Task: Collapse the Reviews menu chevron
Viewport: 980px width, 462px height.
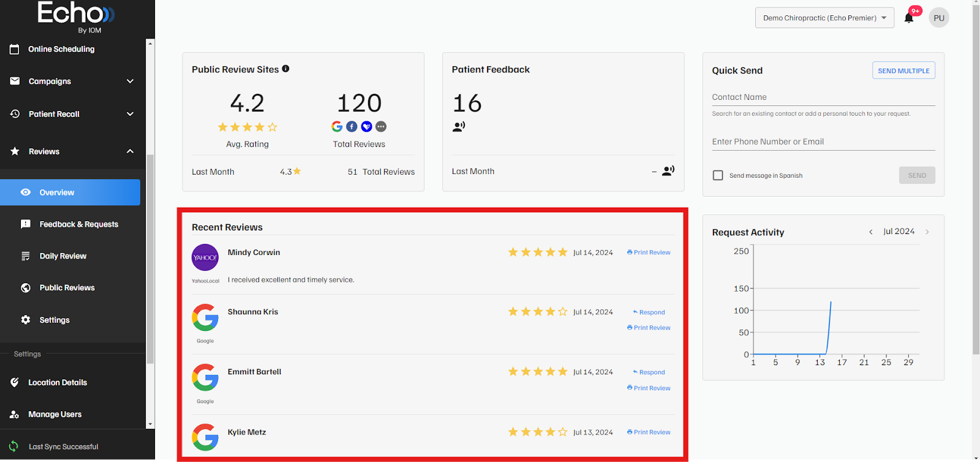Action: (x=130, y=151)
